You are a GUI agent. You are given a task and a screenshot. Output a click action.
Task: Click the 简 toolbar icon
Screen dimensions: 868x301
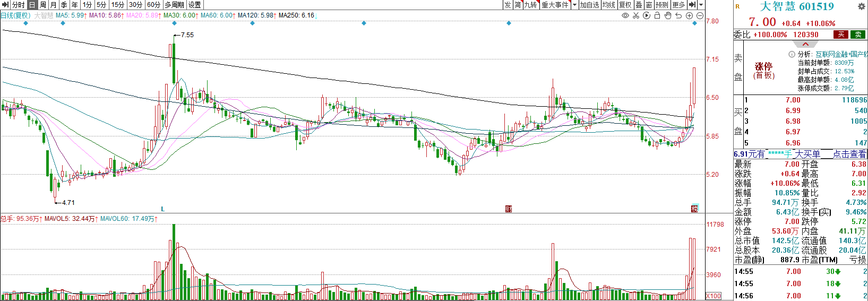(518, 5)
